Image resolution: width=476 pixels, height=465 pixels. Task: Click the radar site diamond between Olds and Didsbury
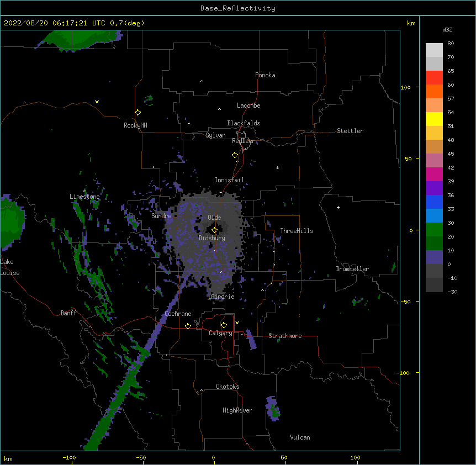(214, 230)
